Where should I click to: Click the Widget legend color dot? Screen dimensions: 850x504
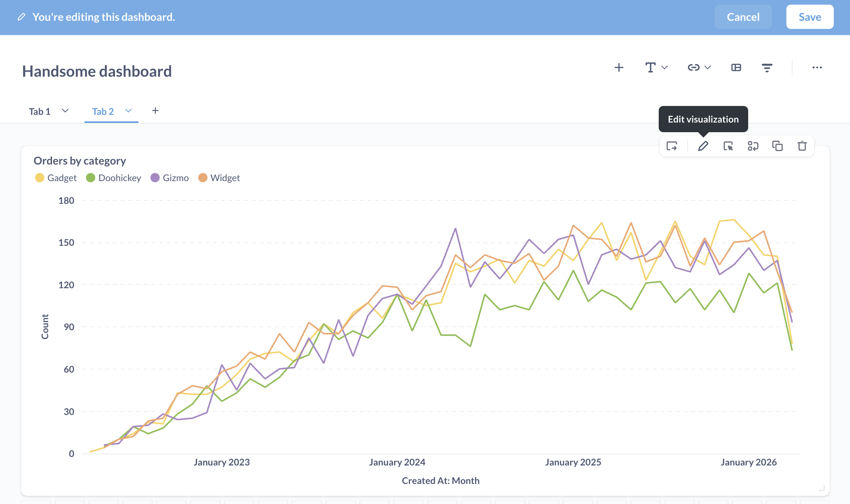(203, 178)
